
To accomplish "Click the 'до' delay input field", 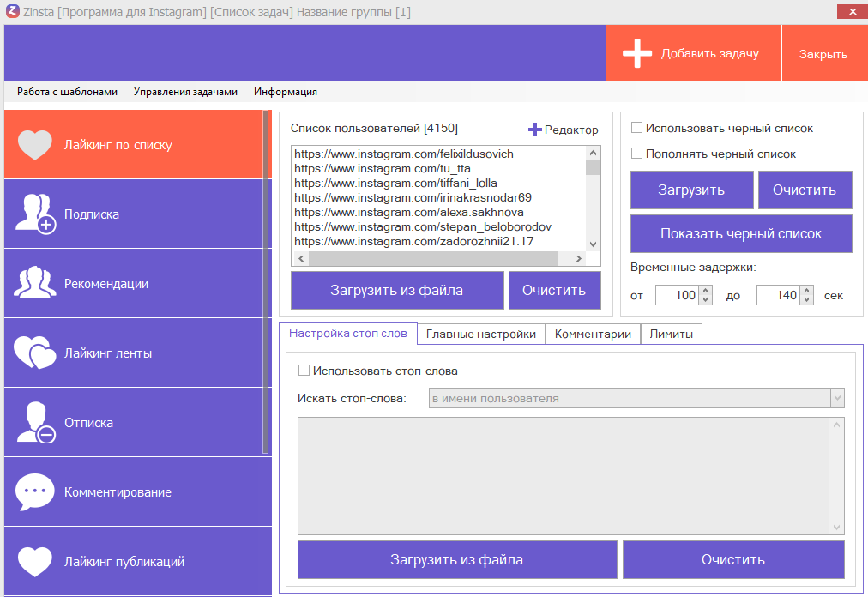I will click(778, 295).
